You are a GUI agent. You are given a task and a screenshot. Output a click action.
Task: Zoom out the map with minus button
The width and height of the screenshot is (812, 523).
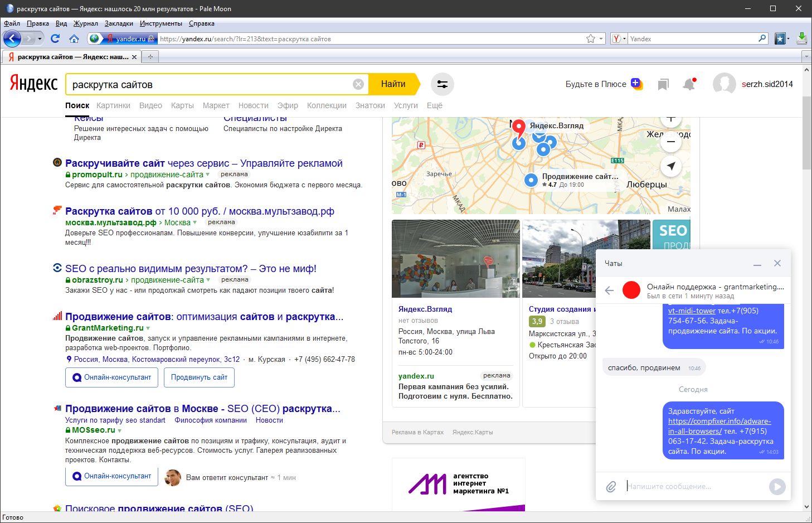pyautogui.click(x=671, y=142)
